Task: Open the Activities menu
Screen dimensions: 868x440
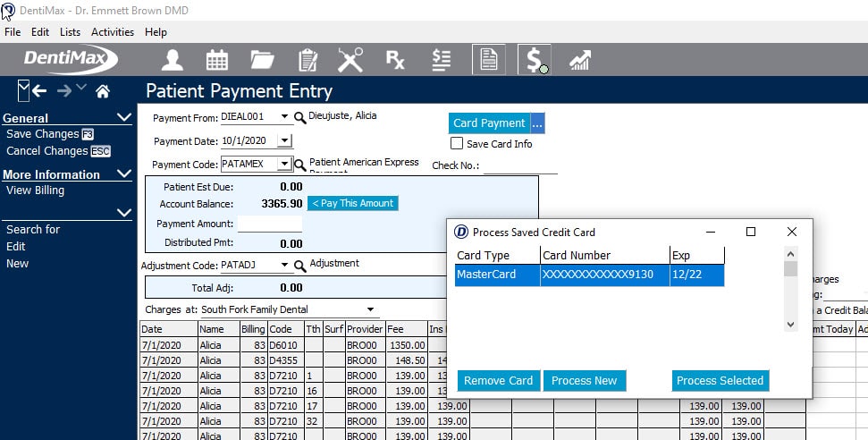Action: point(113,32)
